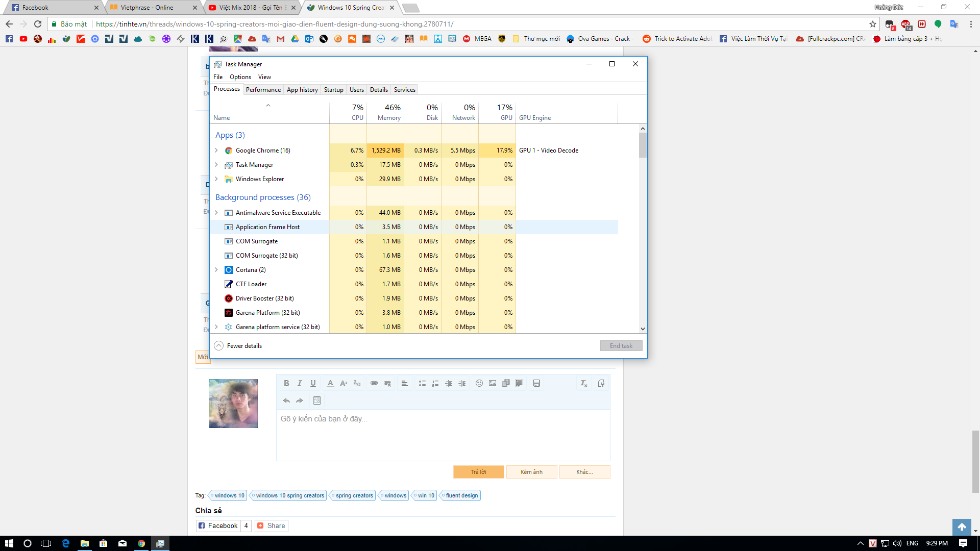Toggle bold formatting in the reply editor
Image resolution: width=980 pixels, height=551 pixels.
coord(286,383)
